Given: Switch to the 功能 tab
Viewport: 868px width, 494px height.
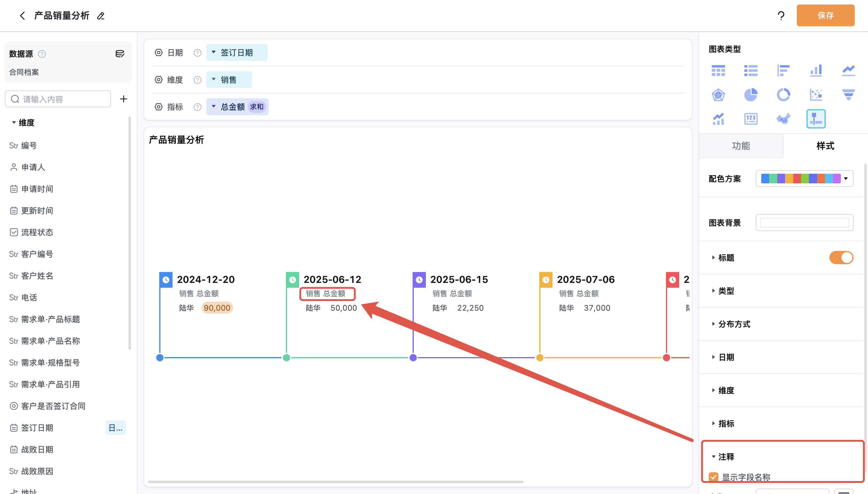Looking at the screenshot, I should (x=741, y=146).
